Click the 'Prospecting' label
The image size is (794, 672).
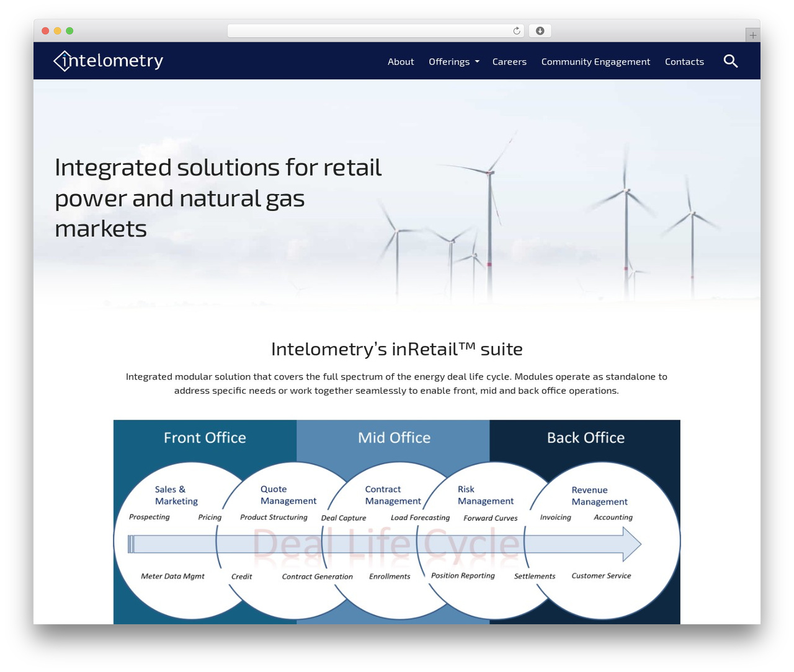pyautogui.click(x=149, y=517)
